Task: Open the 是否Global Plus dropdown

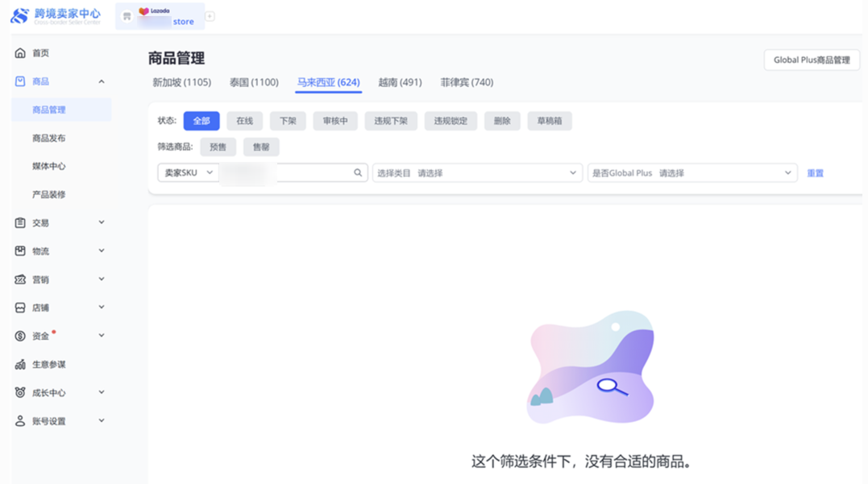Action: [x=692, y=173]
